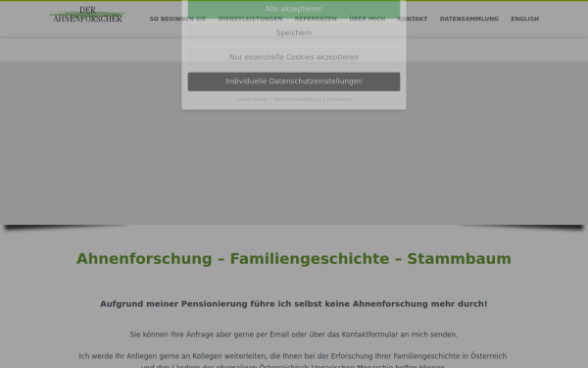This screenshot has height=368, width=588.
Task: Open the Über mich menu item
Action: pyautogui.click(x=367, y=19)
